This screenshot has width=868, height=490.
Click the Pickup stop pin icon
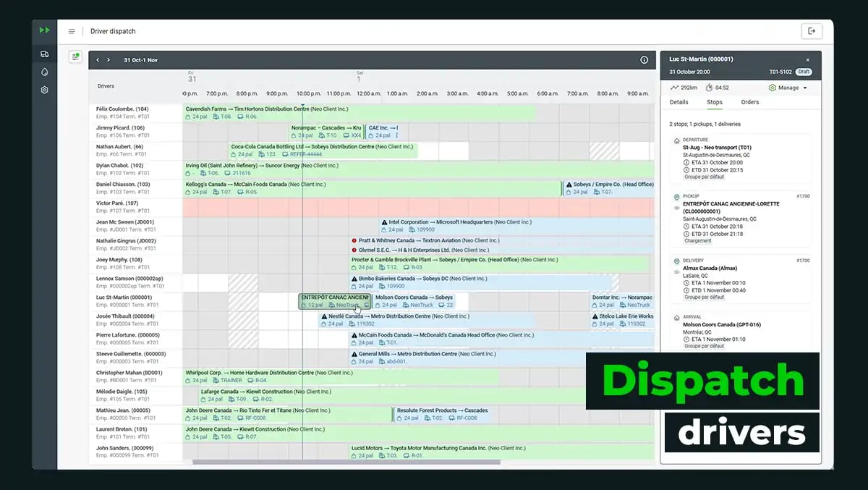pos(676,197)
